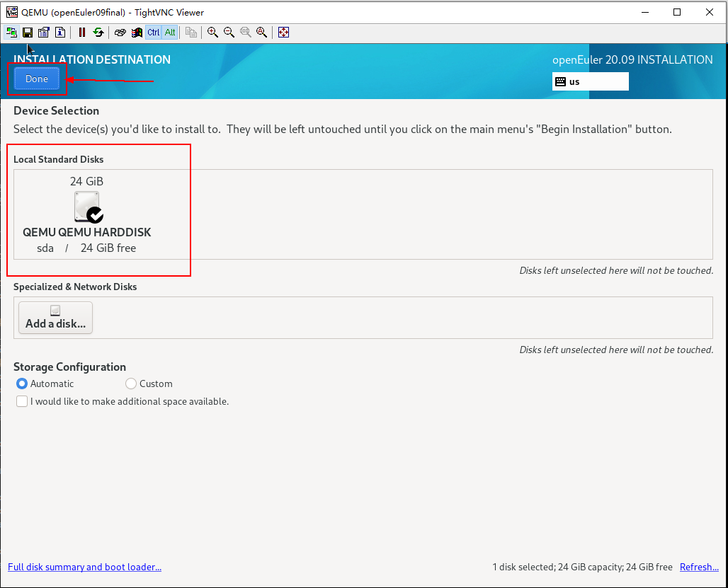Click the Refresh link at bottom right
Screen dimensions: 728x588
pyautogui.click(x=699, y=567)
